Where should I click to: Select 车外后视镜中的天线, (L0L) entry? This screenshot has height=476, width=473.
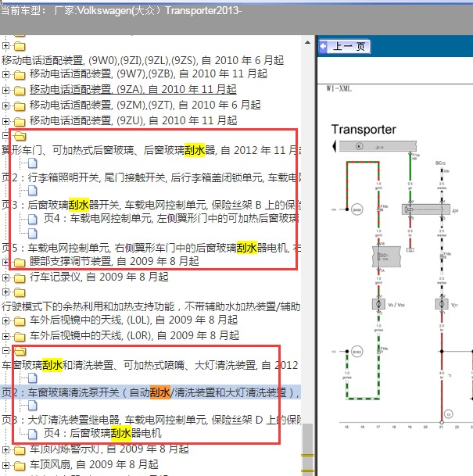[x=134, y=320]
